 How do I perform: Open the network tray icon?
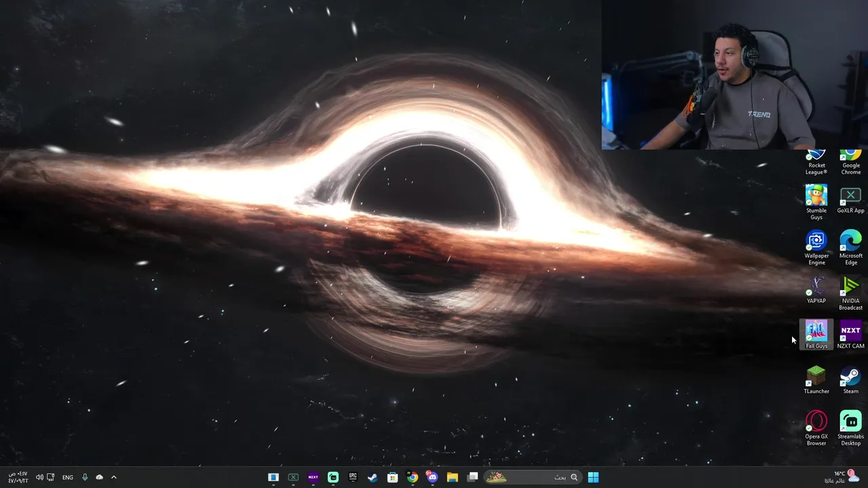pos(51,477)
